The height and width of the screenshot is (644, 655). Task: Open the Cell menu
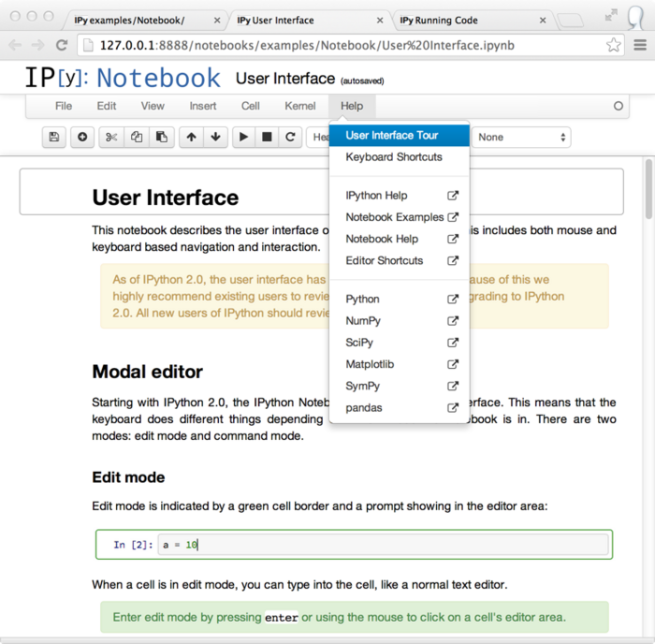pos(251,106)
